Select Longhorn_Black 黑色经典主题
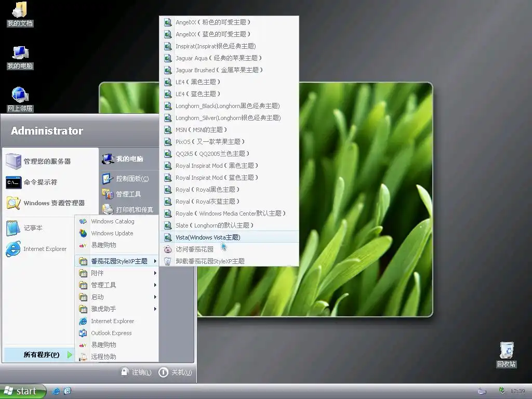The image size is (532, 399). pyautogui.click(x=229, y=106)
